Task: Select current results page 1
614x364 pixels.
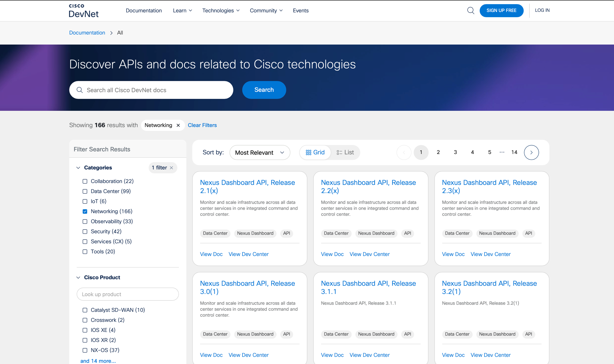Action: pos(421,152)
